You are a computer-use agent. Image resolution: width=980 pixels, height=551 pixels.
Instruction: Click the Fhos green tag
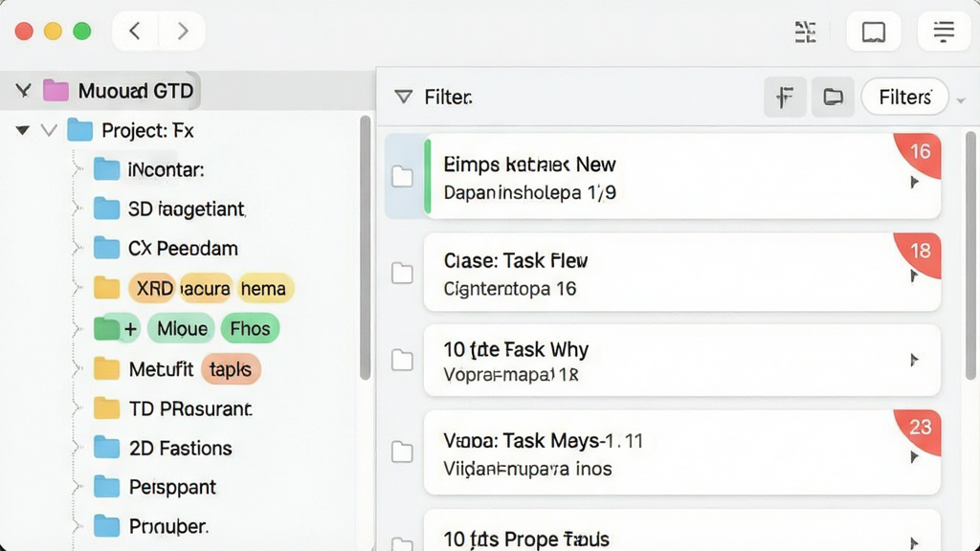[x=250, y=328]
